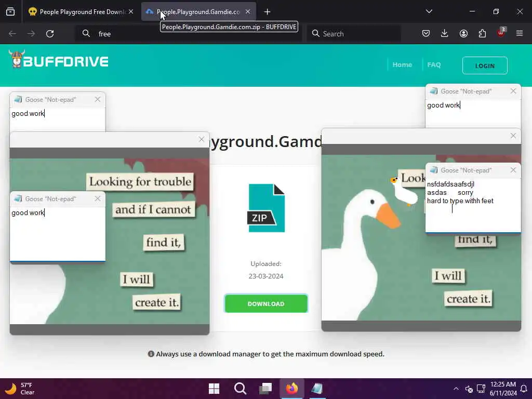This screenshot has height=399, width=532.
Task: Close the lower-left Goose Not-epad window
Action: (x=98, y=198)
